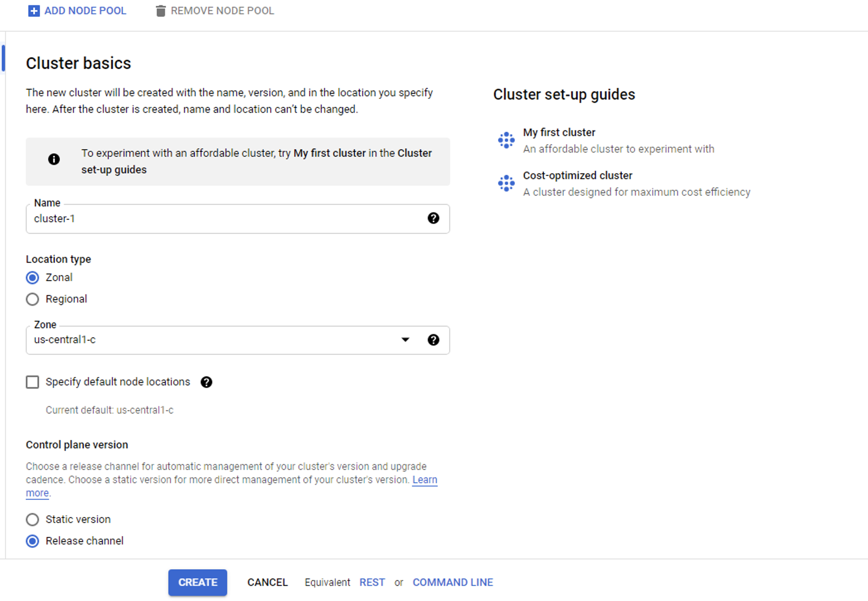Screen dimensions: 868x601
Task: Open help for Specify default node locations
Action: click(x=206, y=382)
